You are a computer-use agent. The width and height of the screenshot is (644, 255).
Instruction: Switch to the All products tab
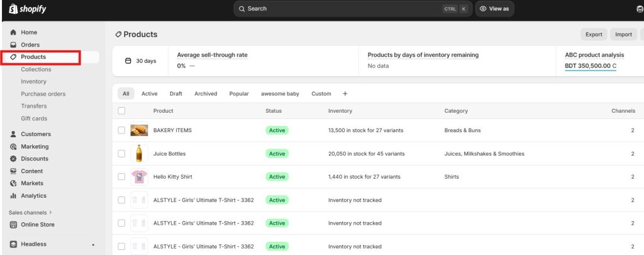[x=126, y=94]
